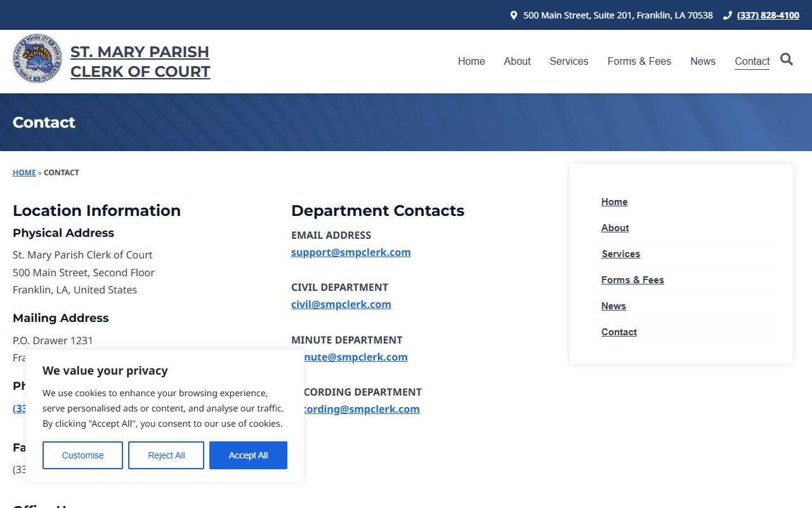The width and height of the screenshot is (812, 508).
Task: Click the Reject All cookies button
Action: click(166, 455)
